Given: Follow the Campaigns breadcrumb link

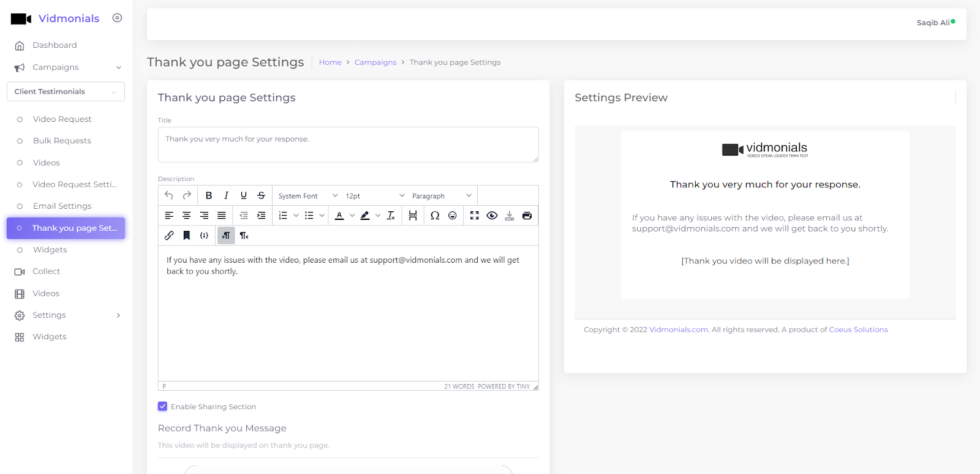Looking at the screenshot, I should click(375, 62).
